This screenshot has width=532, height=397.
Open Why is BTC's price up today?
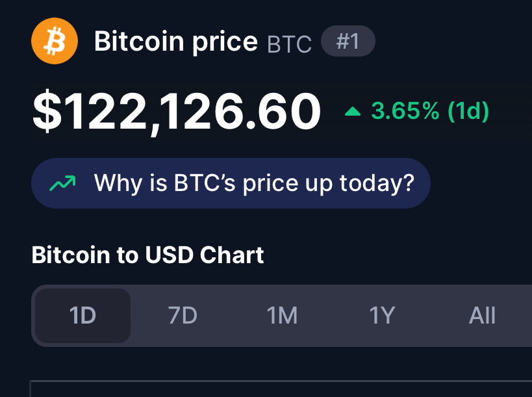coord(231,183)
